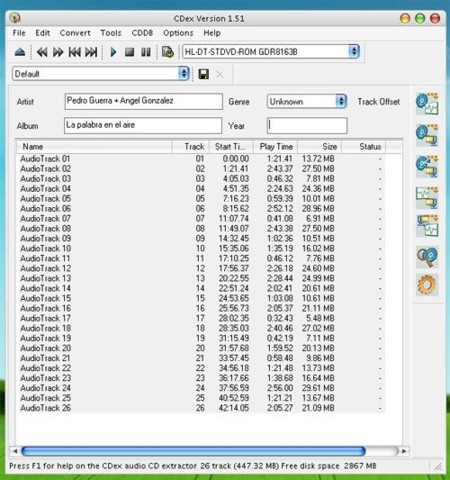Open the settings gear icon
This screenshot has height=480, width=450.
click(427, 285)
